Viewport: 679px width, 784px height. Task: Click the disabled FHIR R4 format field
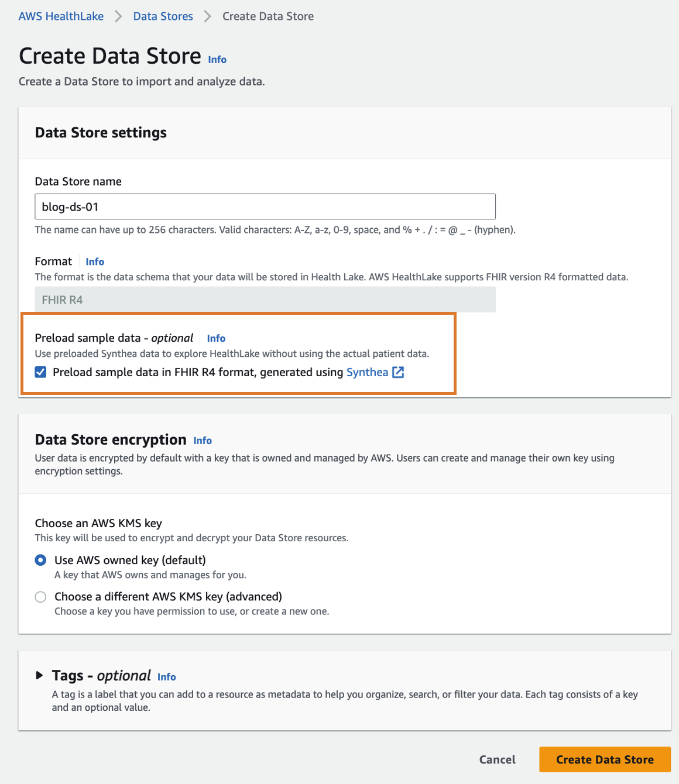(265, 300)
